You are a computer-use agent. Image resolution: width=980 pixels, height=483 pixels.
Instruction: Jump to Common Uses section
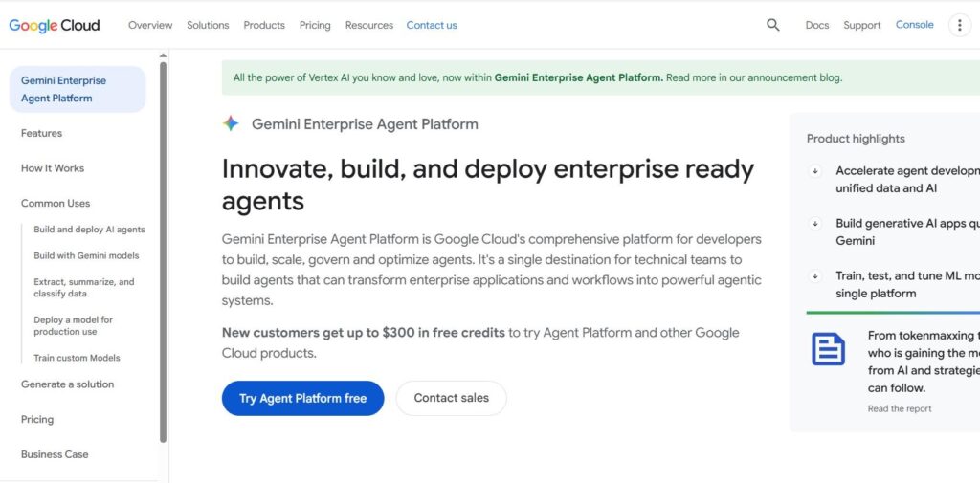tap(56, 203)
